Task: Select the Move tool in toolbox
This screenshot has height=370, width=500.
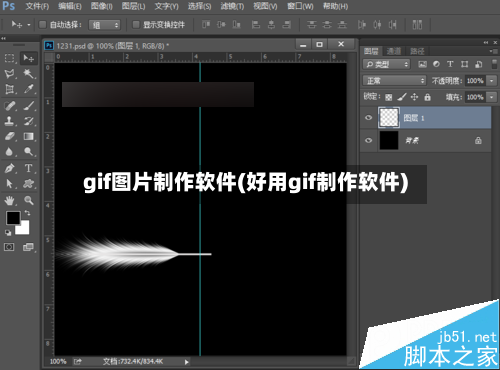Action: pyautogui.click(x=29, y=58)
